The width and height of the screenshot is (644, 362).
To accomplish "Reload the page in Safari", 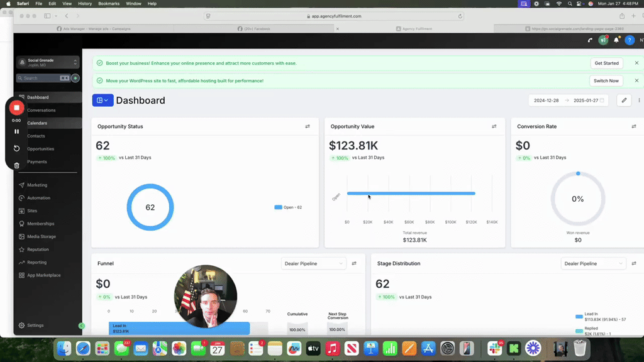I will coord(460,16).
